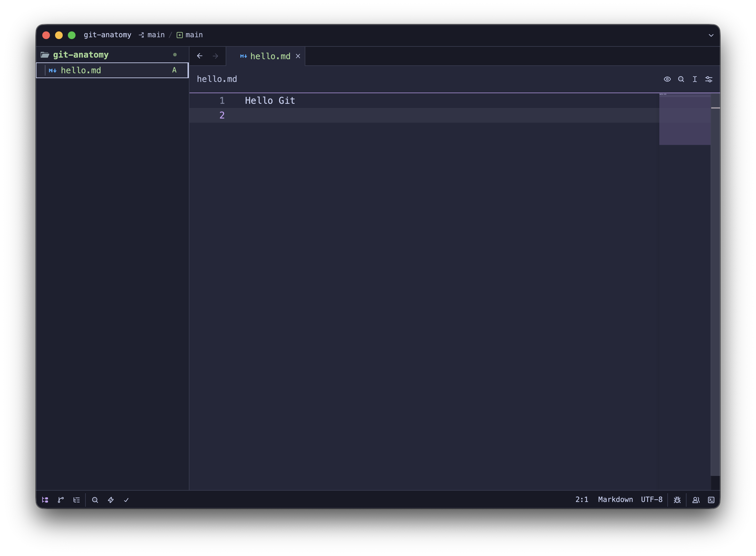This screenshot has width=756, height=556.
Task: Toggle the terminal panel icon
Action: pyautogui.click(x=711, y=500)
